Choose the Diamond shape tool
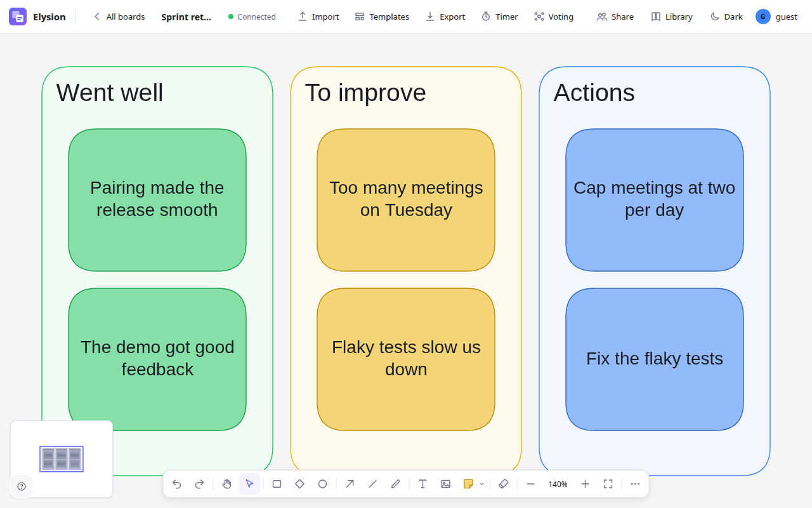812x508 pixels. pos(299,484)
